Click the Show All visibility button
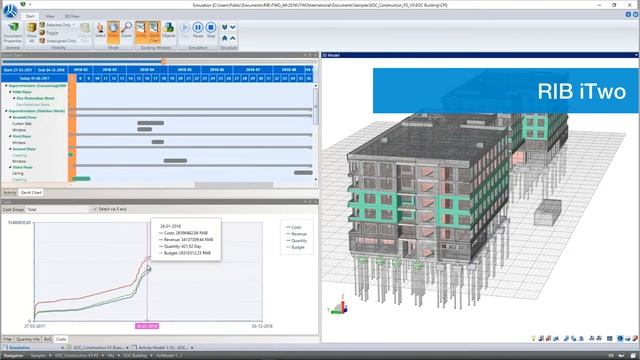Screen dimensions: 640x360 [x=31, y=33]
